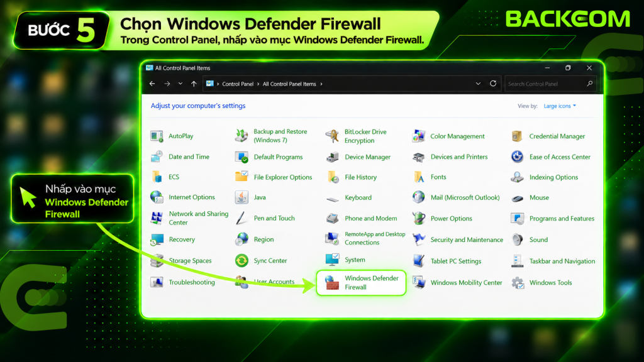Open File Explorer Options icon

(241, 177)
